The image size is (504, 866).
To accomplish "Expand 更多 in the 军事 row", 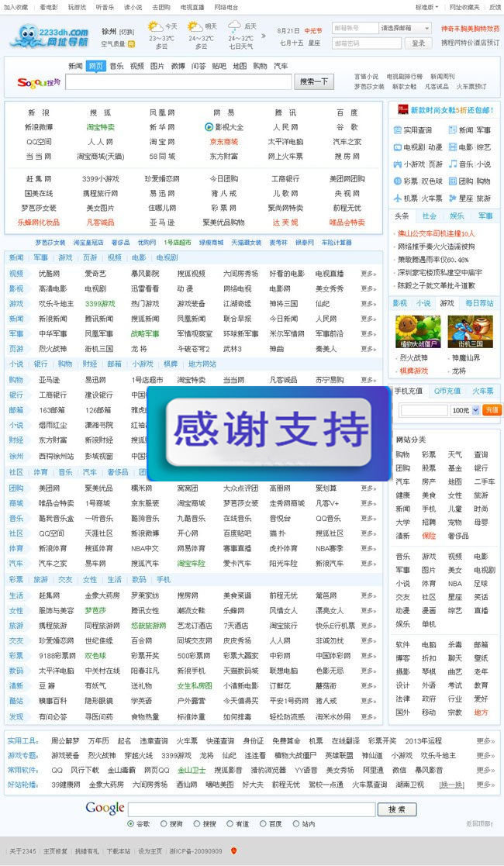I will (368, 333).
